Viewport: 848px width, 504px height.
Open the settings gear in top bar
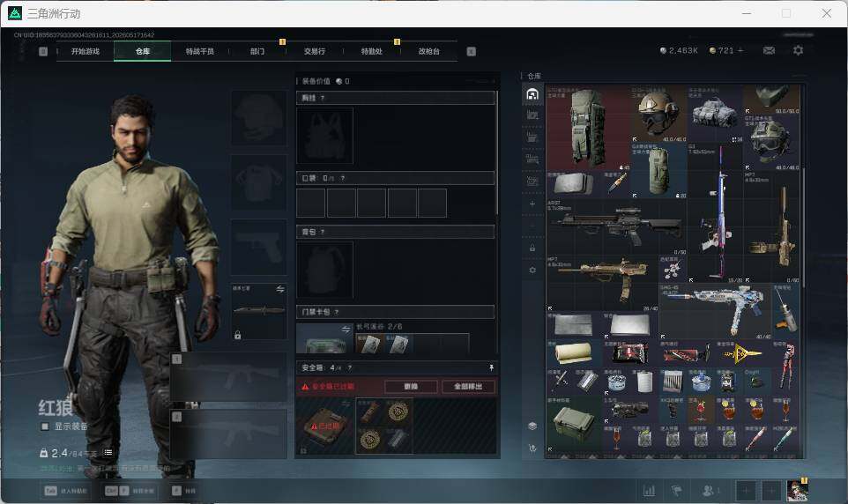click(x=798, y=50)
